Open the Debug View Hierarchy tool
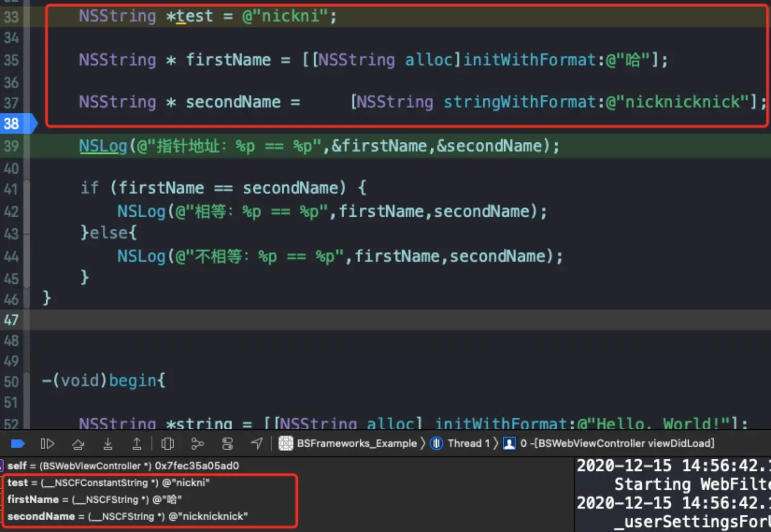The width and height of the screenshot is (771, 532). point(168,443)
